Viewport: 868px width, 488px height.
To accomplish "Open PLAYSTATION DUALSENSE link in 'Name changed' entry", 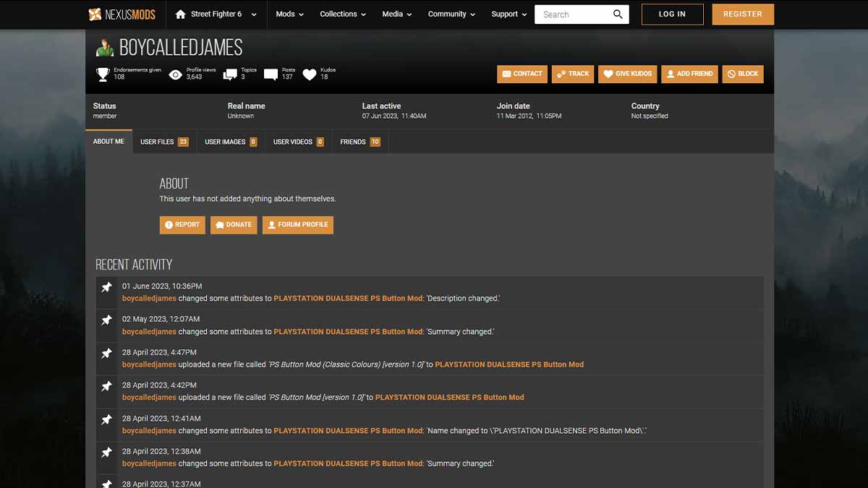I will [x=349, y=431].
